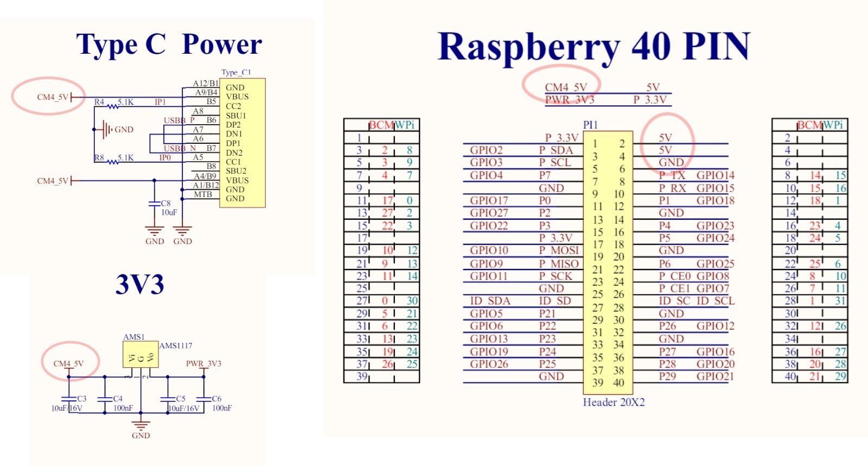Click the ID_SDA net label
This screenshot has height=466, width=868.
(x=490, y=301)
